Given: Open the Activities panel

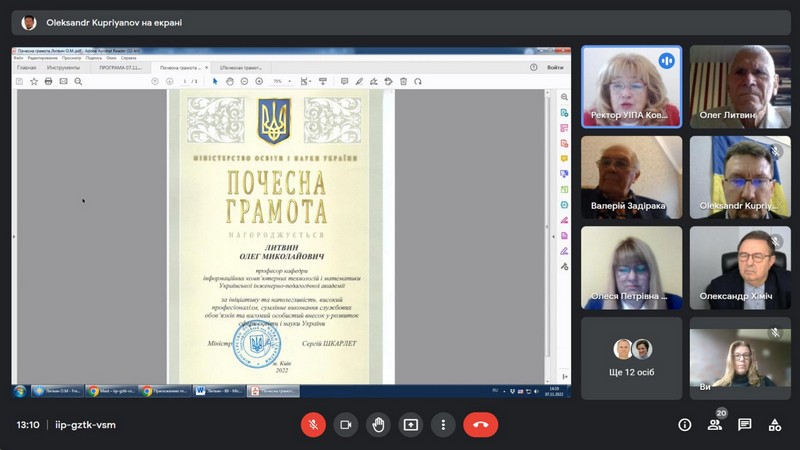Looking at the screenshot, I should pyautogui.click(x=774, y=424).
